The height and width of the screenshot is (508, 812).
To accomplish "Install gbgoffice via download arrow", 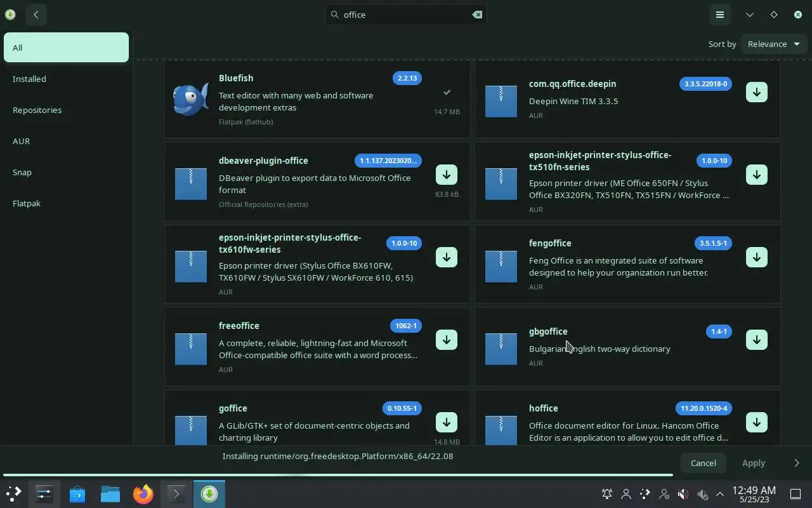I will [756, 340].
